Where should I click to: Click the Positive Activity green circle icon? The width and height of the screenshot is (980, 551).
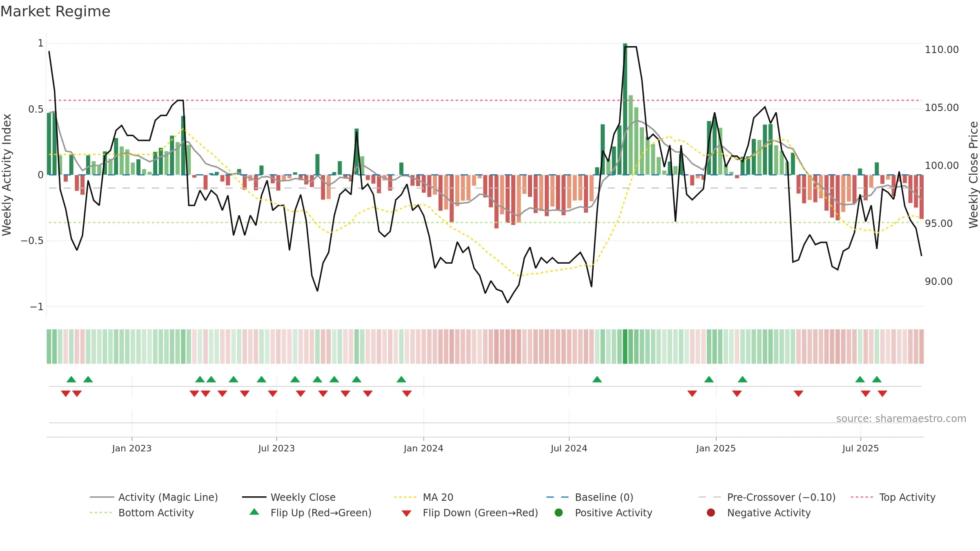tap(559, 513)
